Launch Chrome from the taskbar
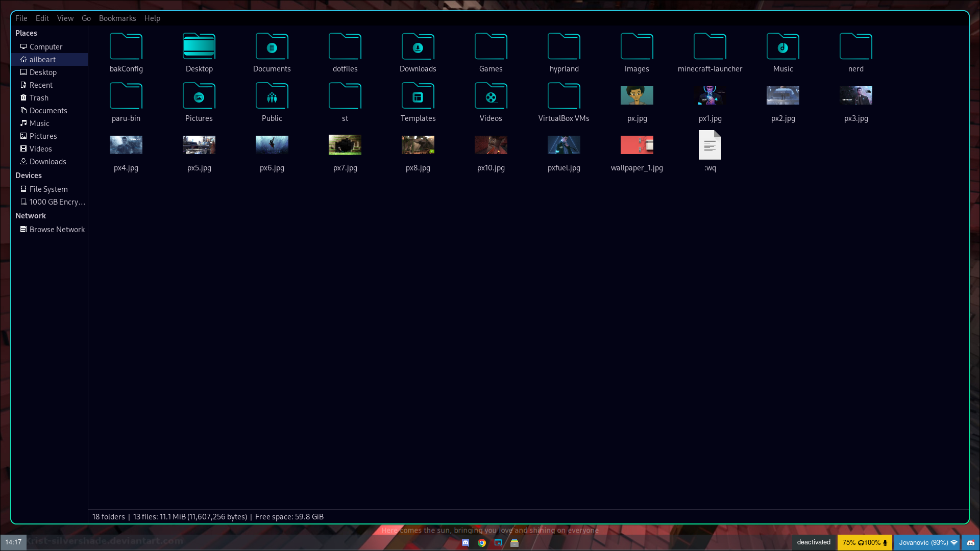The height and width of the screenshot is (551, 980). tap(482, 543)
